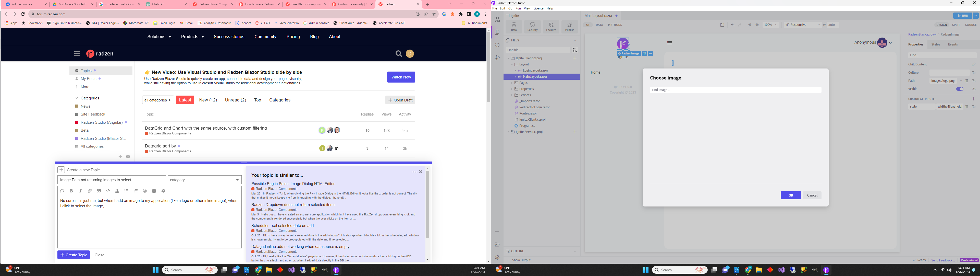980x276 pixels.
Task: Click Italic in the forum post editor
Action: 80,191
